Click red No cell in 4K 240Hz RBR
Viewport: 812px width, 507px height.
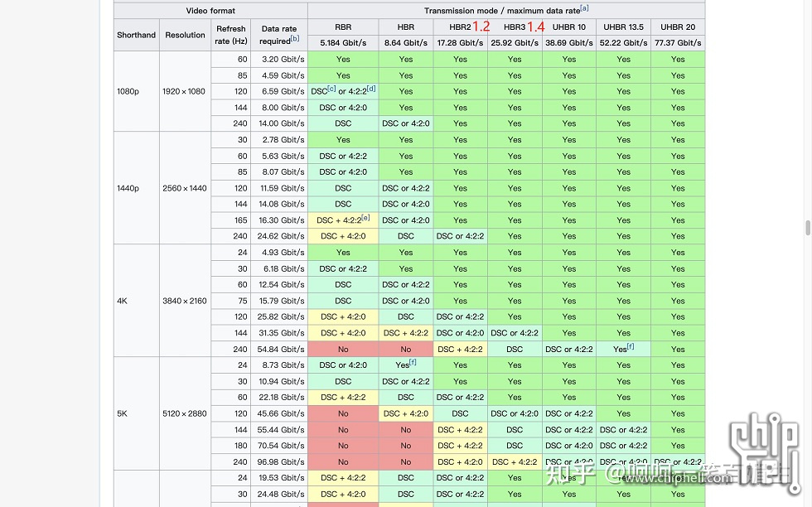click(343, 349)
